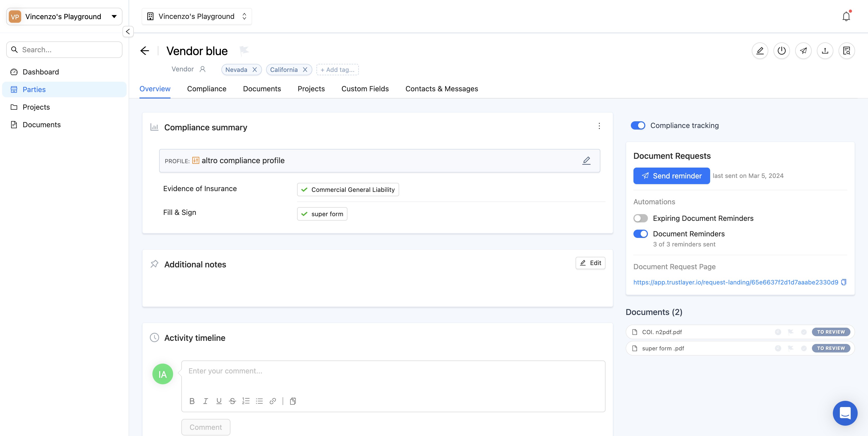
Task: Click the power deactivate icon
Action: coord(781,51)
